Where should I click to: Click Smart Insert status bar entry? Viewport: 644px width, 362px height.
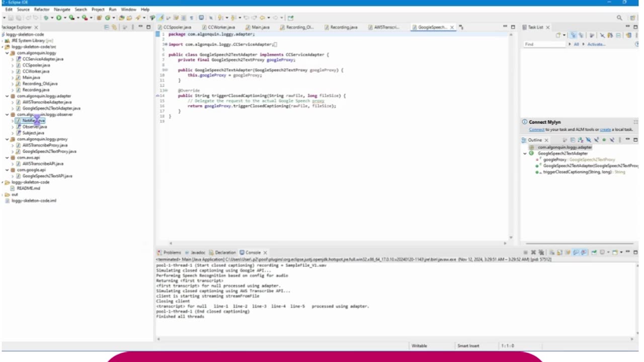pyautogui.click(x=468, y=346)
